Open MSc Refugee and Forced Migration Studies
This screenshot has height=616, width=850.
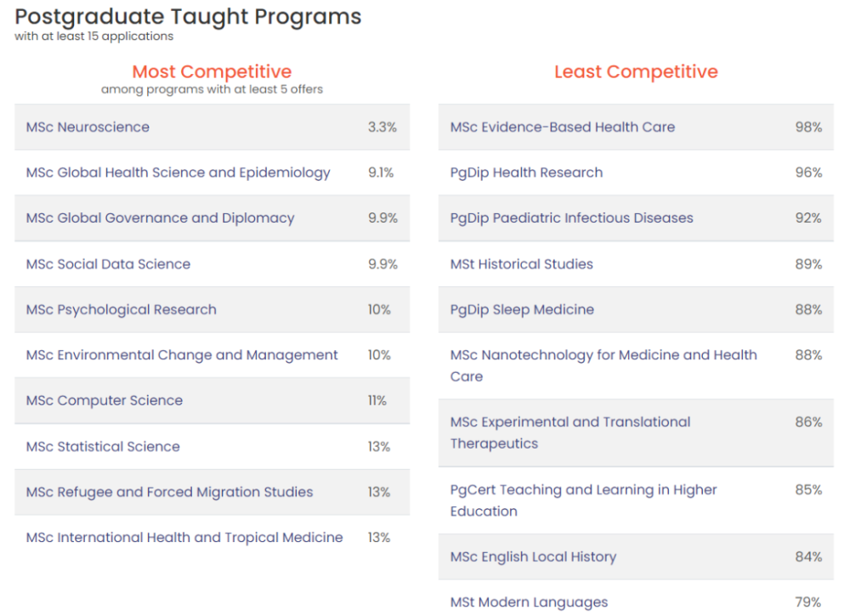(x=169, y=492)
